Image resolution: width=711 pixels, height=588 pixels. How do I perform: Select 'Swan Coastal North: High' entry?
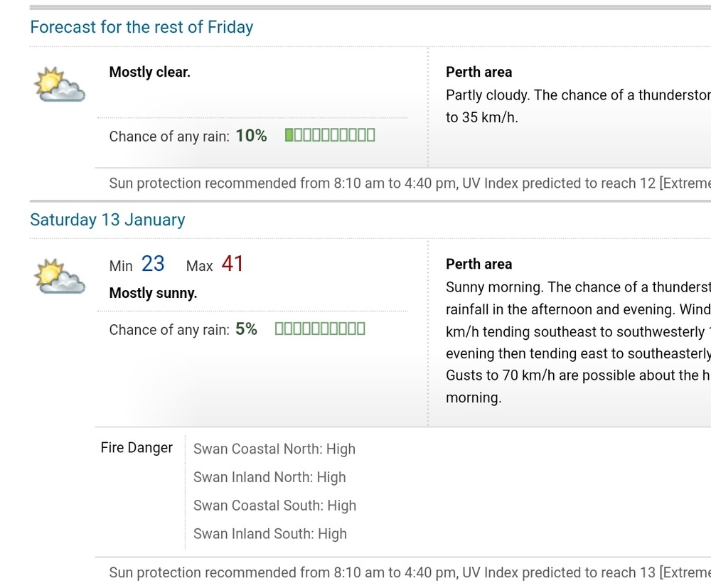click(274, 449)
